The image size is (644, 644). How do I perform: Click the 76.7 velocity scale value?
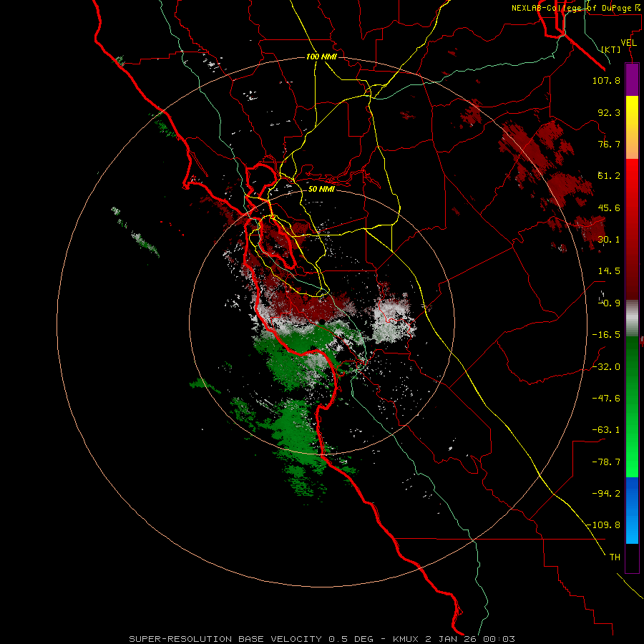[609, 144]
